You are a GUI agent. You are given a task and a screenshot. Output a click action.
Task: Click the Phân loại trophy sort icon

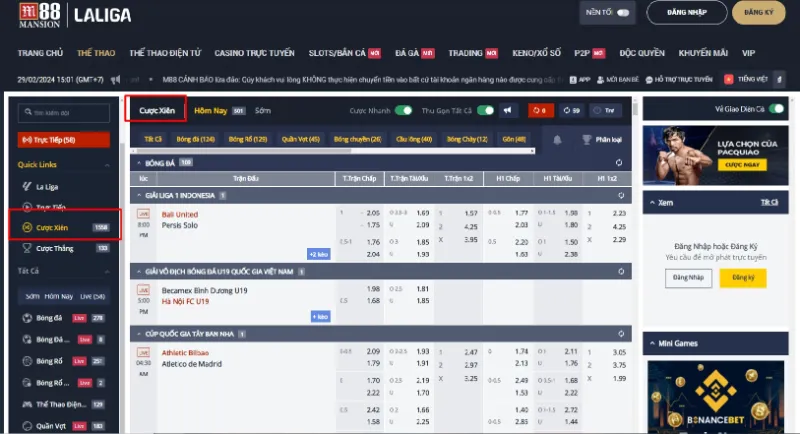coord(587,139)
